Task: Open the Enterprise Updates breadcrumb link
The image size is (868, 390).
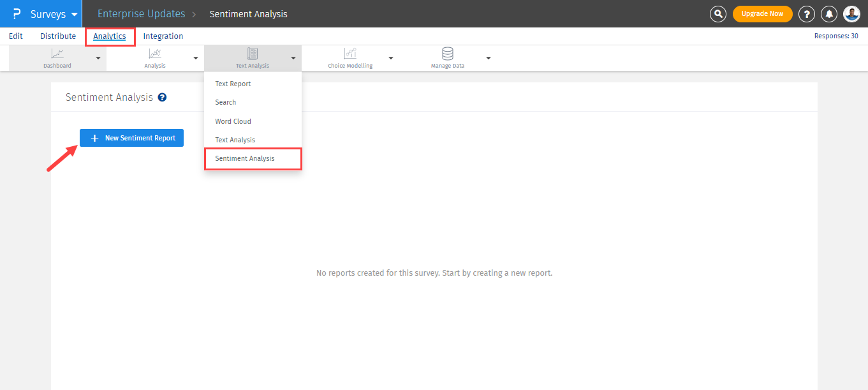Action: pos(141,13)
